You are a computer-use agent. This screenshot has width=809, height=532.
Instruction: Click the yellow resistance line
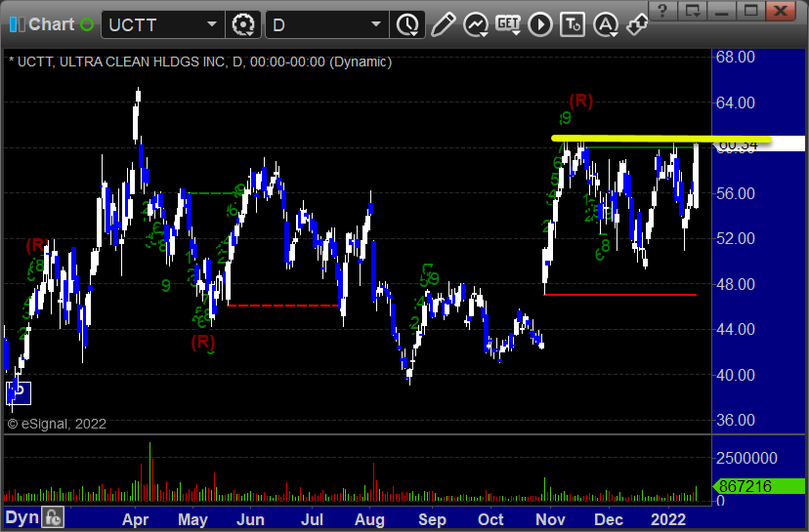coord(660,139)
